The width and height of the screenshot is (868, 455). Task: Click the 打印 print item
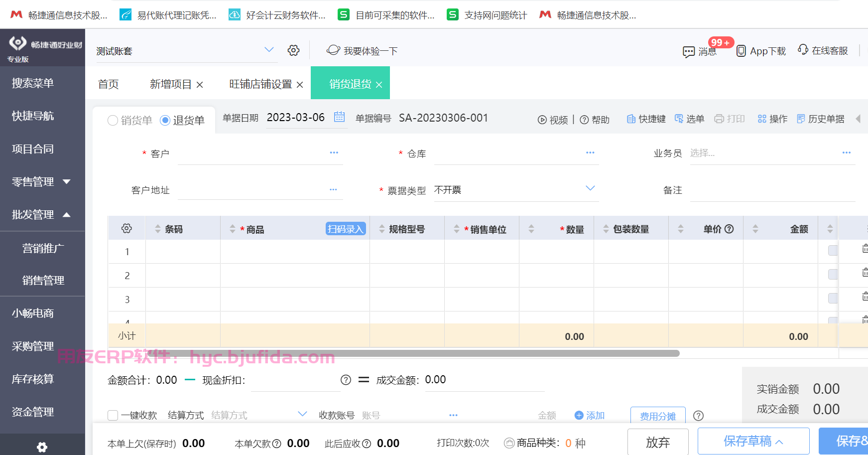pyautogui.click(x=730, y=119)
